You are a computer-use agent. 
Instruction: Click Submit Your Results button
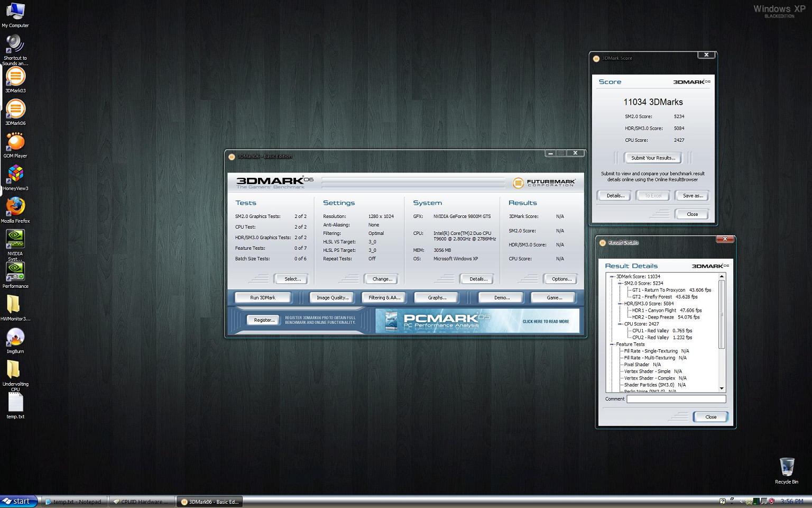click(x=653, y=158)
